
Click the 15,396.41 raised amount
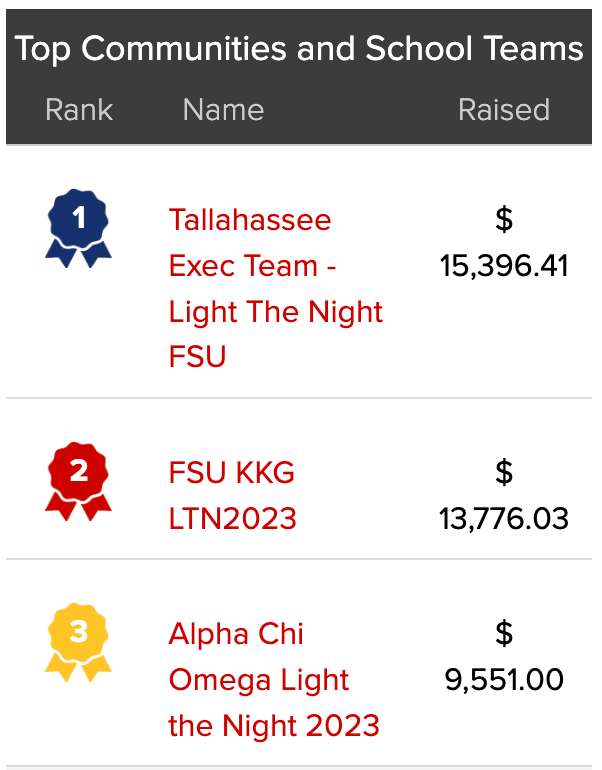(x=504, y=266)
